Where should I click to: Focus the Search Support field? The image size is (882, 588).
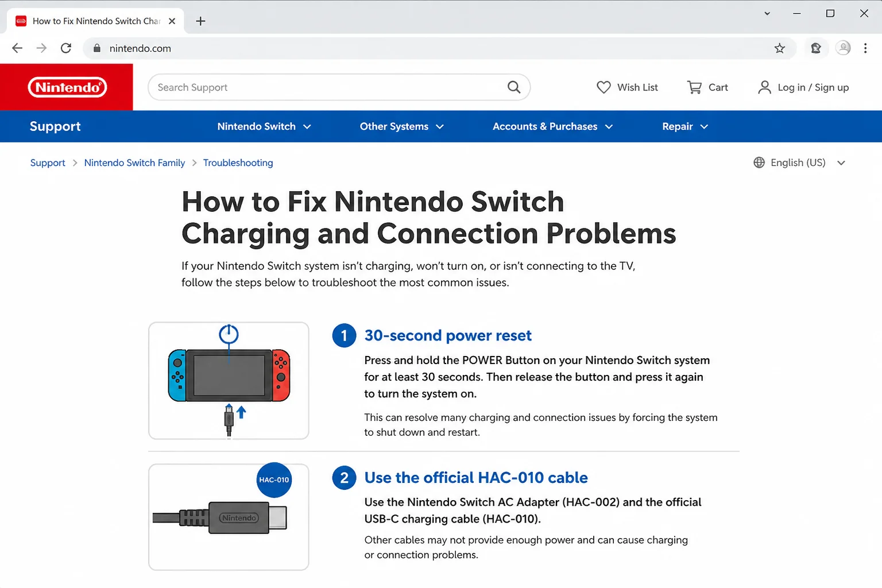[x=339, y=87]
